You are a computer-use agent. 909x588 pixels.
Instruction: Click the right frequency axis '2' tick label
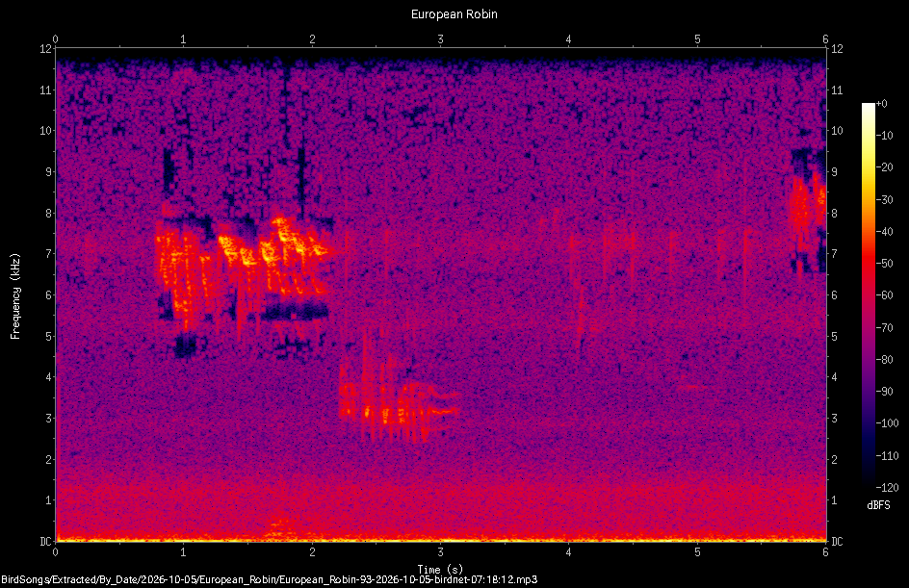coord(834,459)
